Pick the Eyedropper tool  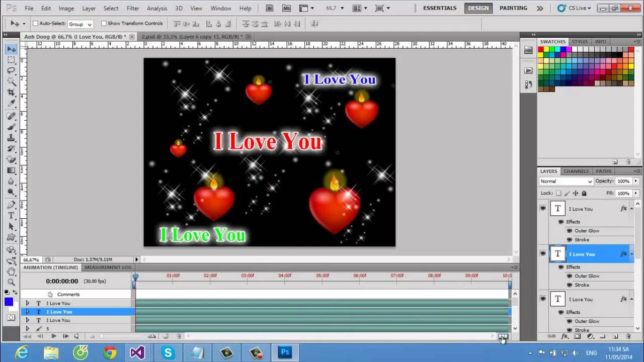click(11, 104)
